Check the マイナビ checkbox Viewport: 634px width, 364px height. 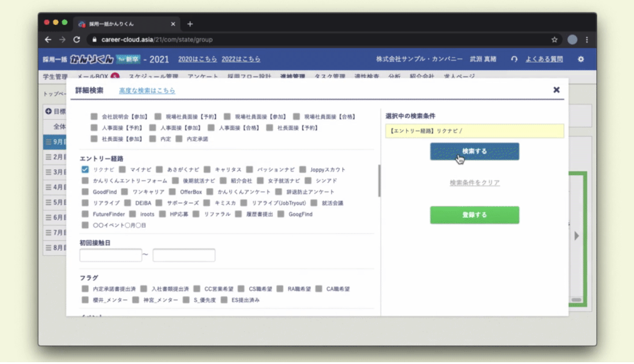(x=122, y=170)
